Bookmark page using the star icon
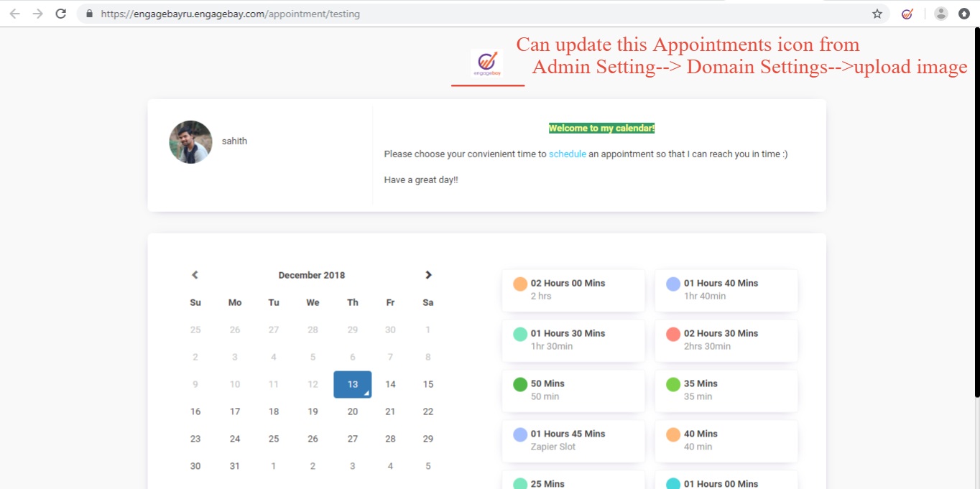Viewport: 980px width, 489px height. [x=877, y=14]
